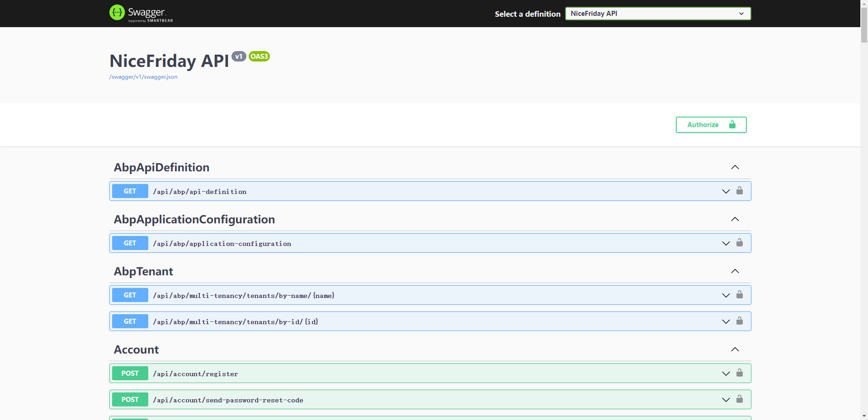Image resolution: width=868 pixels, height=420 pixels.
Task: Click the OAS3 badge
Action: [x=259, y=57]
